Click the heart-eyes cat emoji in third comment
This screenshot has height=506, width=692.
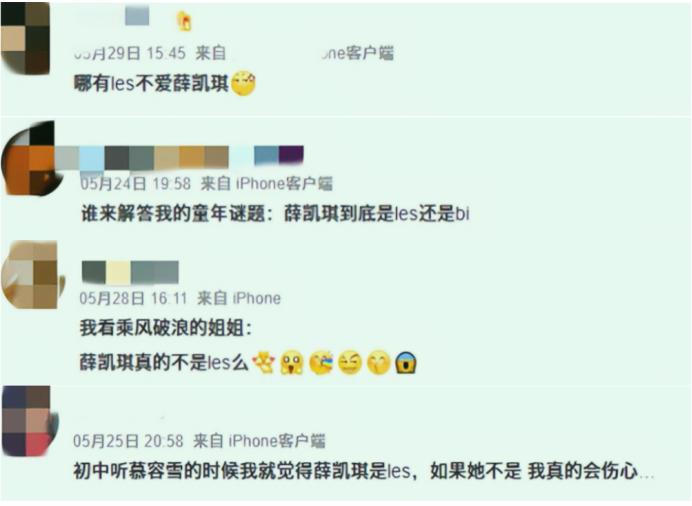(263, 363)
